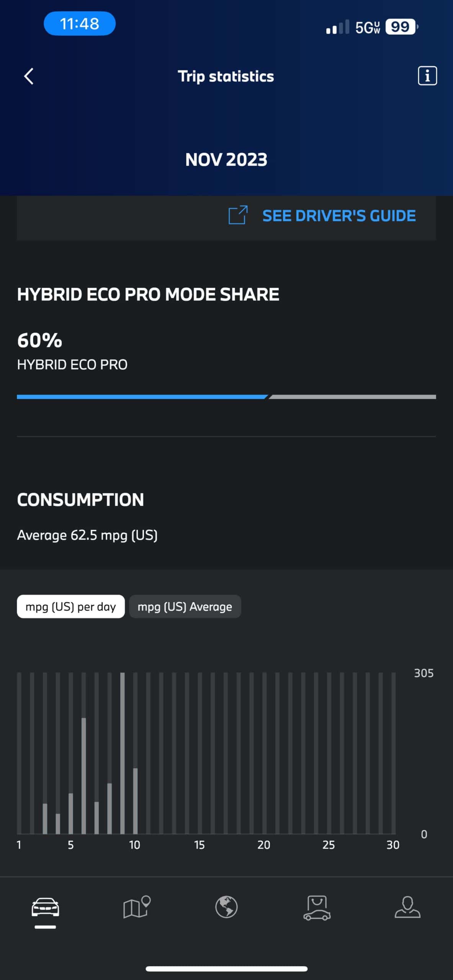The width and height of the screenshot is (453, 980).
Task: Tap the day 10 chart bar
Action: coord(135,801)
